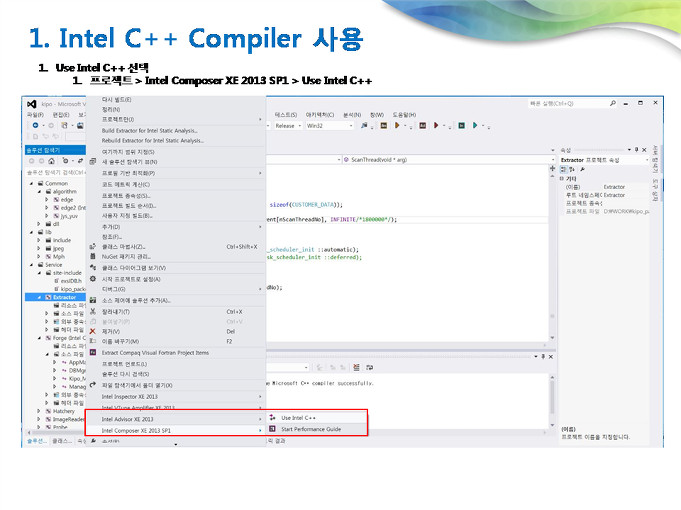Collapse the Extractor project node
681x510 pixels.
pyautogui.click(x=39, y=297)
